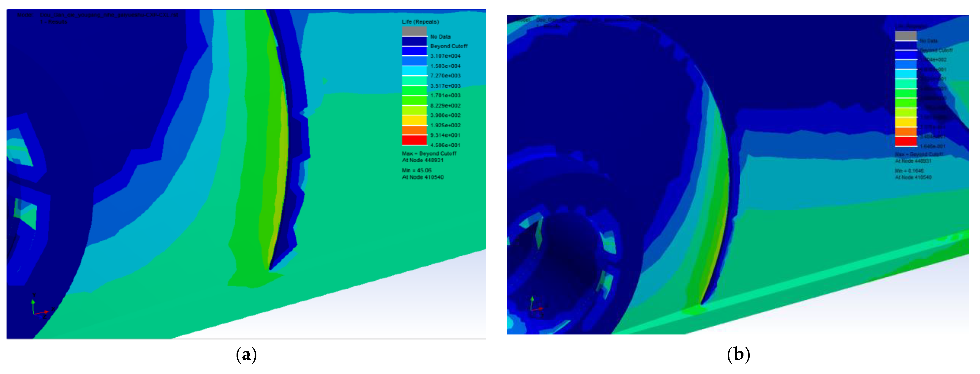Click the red swatch in legend (a)
The height and width of the screenshot is (374, 980).
coord(414,140)
